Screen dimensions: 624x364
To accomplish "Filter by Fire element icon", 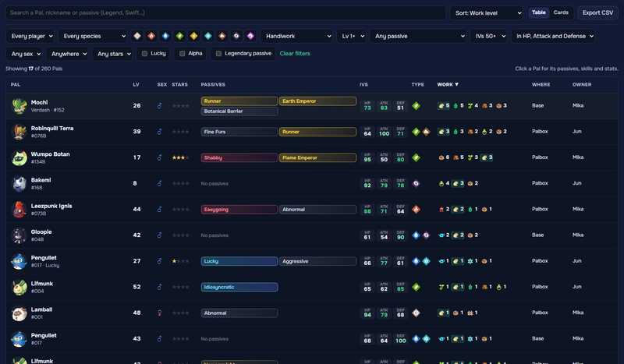I will 151,36.
